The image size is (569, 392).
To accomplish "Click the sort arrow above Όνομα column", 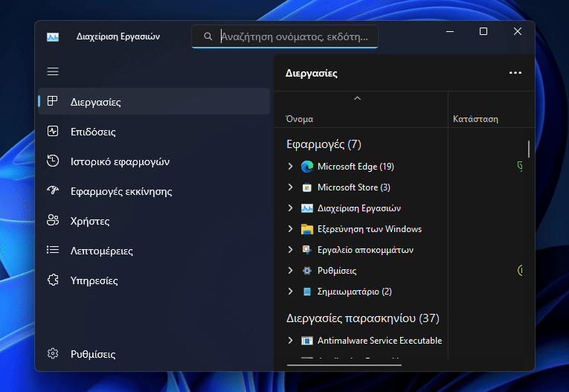I will (358, 98).
